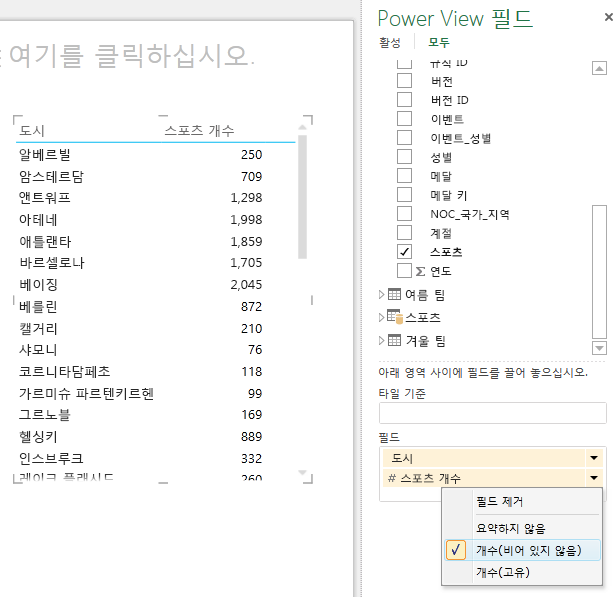Viewport: 615px width, 597px height.
Task: Check the 이벤트 field checkbox
Action: point(404,118)
